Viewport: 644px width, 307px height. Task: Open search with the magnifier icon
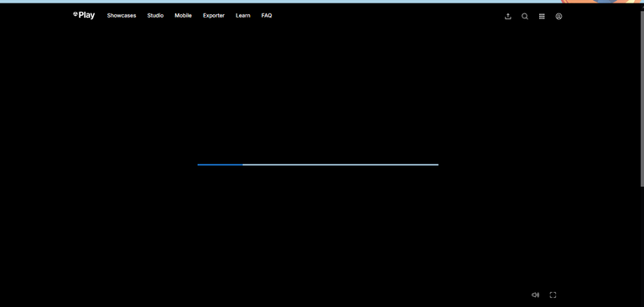(525, 17)
